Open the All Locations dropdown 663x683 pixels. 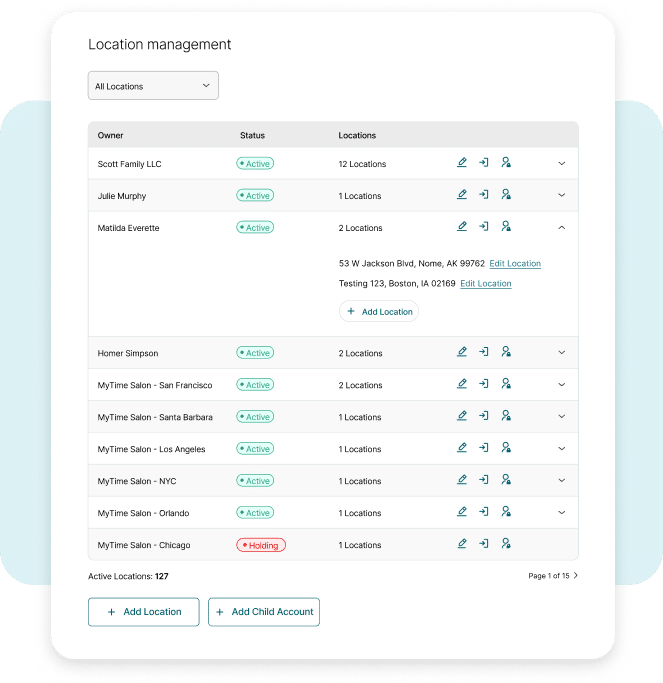tap(153, 86)
